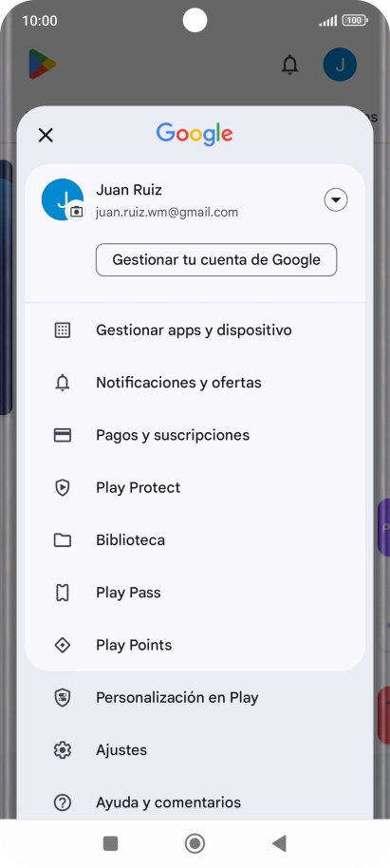
Task: Open the Play Protect shield icon
Action: pyautogui.click(x=63, y=488)
